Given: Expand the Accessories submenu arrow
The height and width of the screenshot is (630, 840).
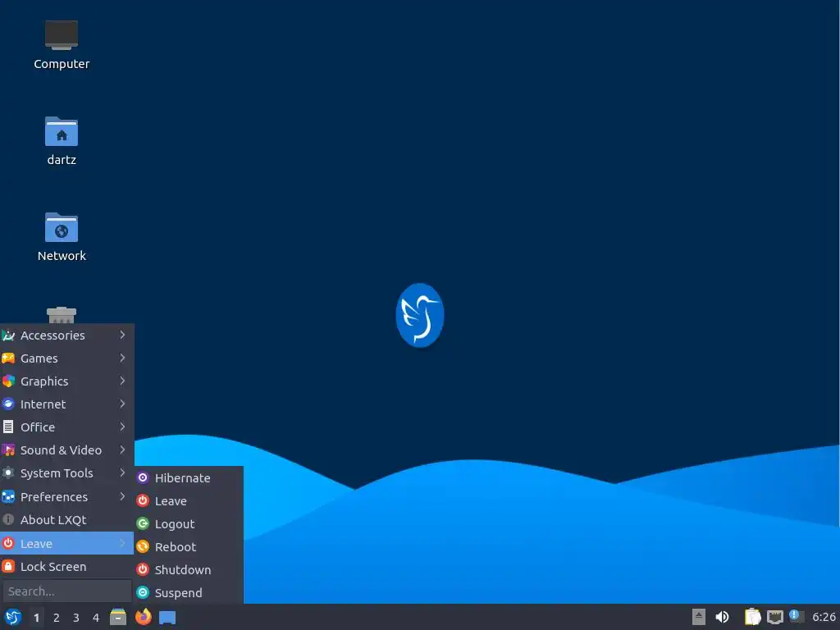Looking at the screenshot, I should click(x=122, y=335).
